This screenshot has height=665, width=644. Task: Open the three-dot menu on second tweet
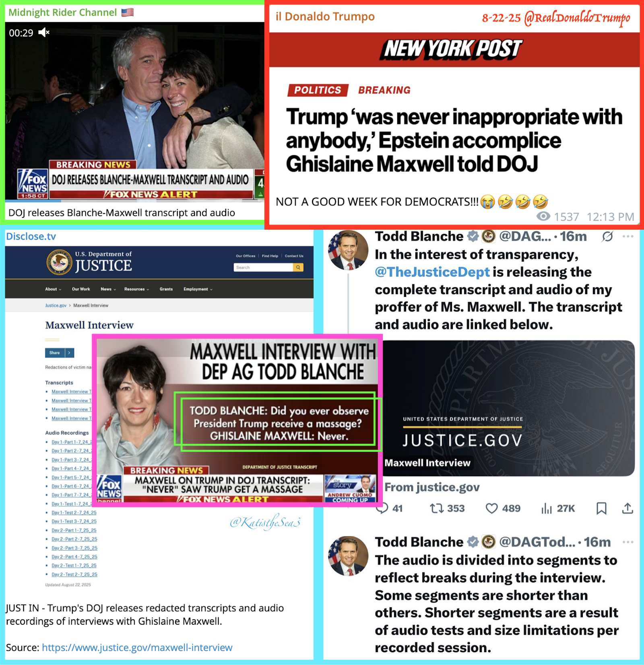coord(628,542)
